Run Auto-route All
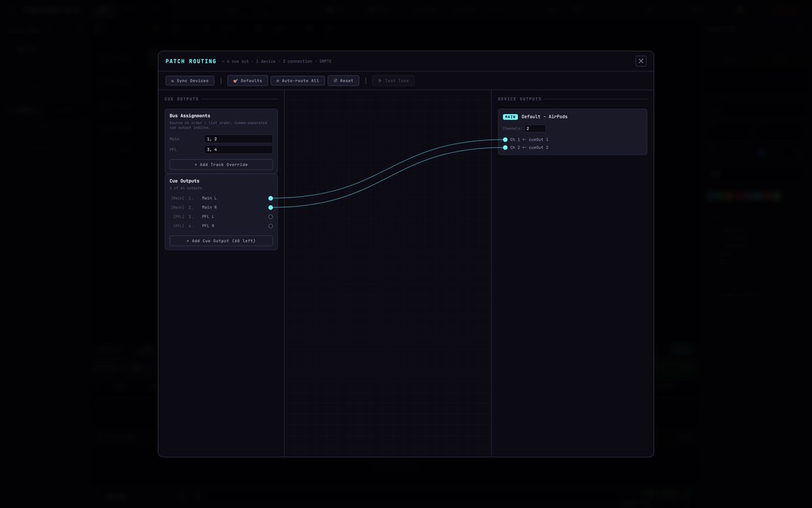 point(298,80)
